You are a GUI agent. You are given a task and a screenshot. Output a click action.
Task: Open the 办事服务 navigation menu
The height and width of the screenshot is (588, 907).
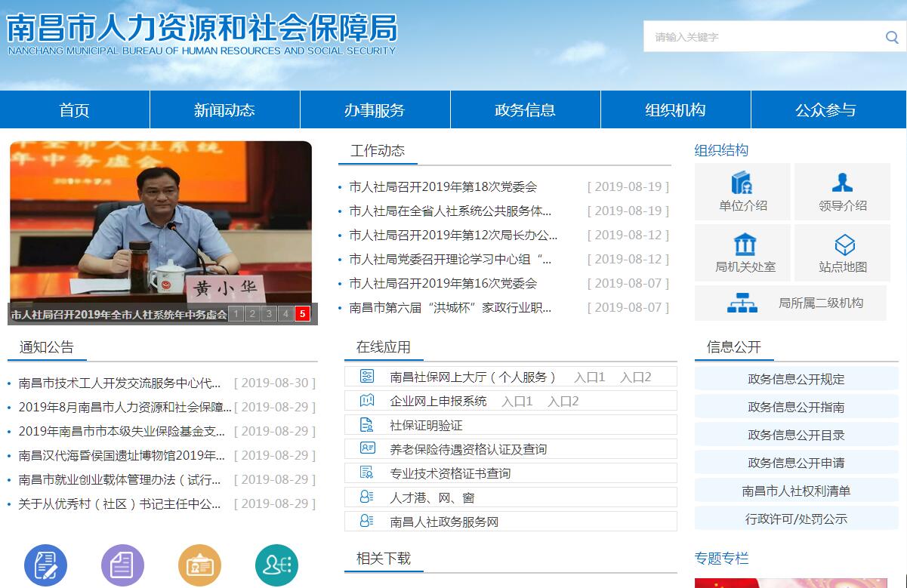(x=375, y=110)
